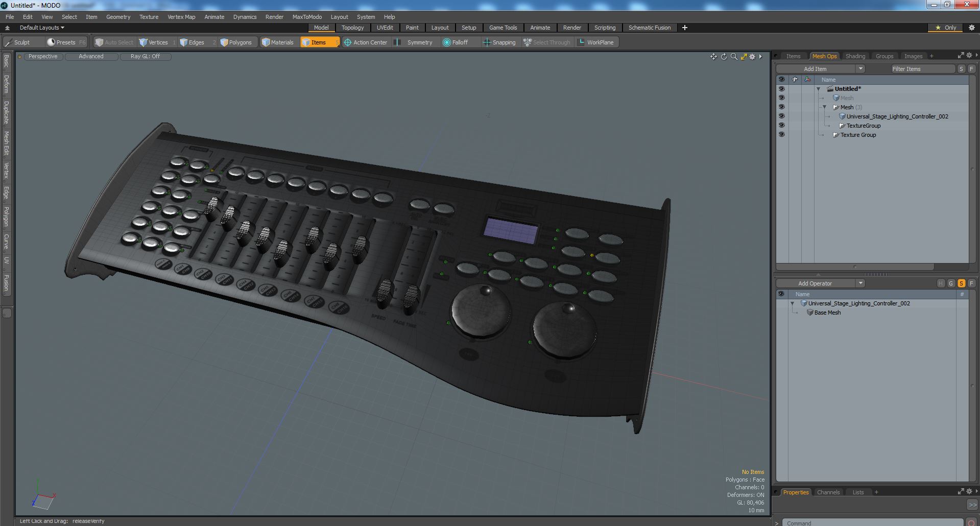980x526 pixels.
Task: Toggle the Only star button
Action: (x=945, y=28)
